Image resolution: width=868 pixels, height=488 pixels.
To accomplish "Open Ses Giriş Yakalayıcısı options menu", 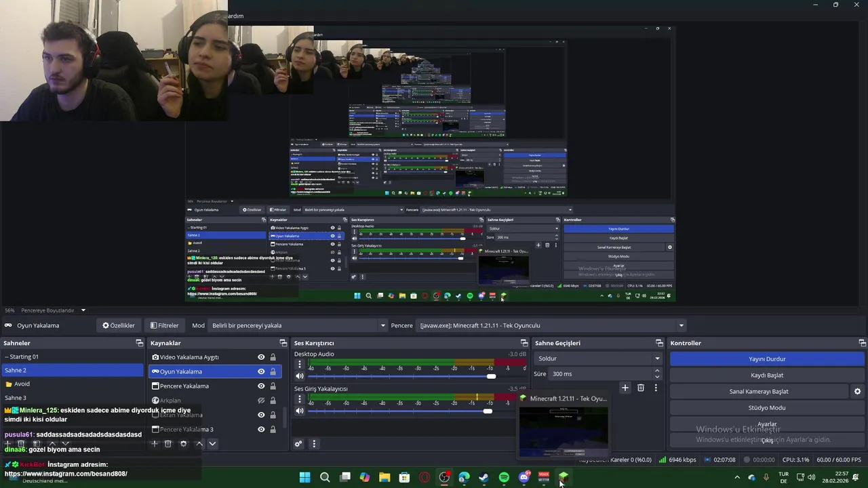I will tap(300, 399).
